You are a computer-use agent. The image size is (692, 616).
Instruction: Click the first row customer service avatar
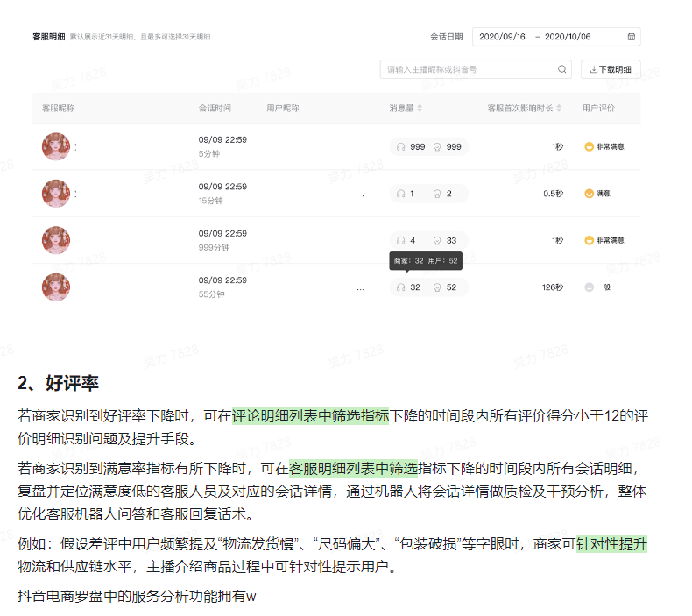[x=56, y=146]
